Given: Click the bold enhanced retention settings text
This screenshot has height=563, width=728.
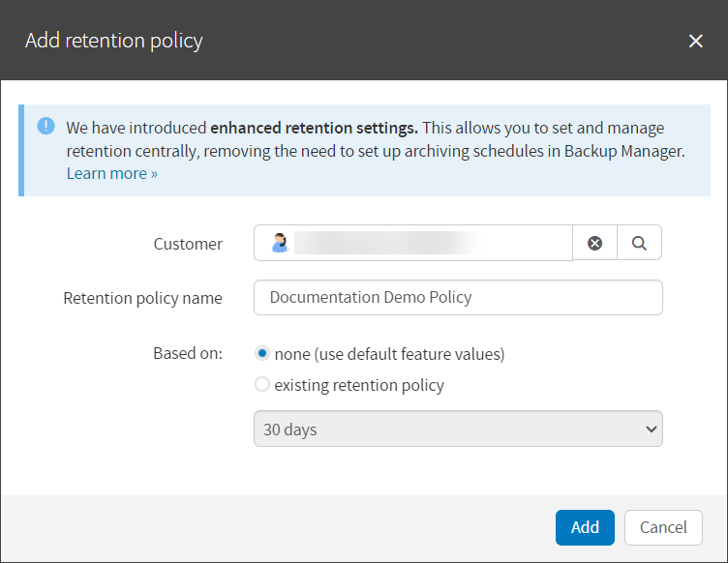Looking at the screenshot, I should [315, 128].
